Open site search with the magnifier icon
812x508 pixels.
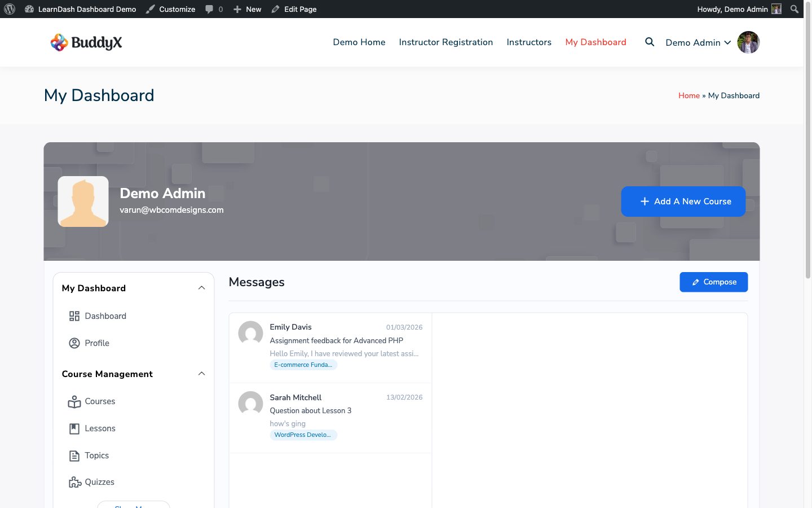pos(650,42)
